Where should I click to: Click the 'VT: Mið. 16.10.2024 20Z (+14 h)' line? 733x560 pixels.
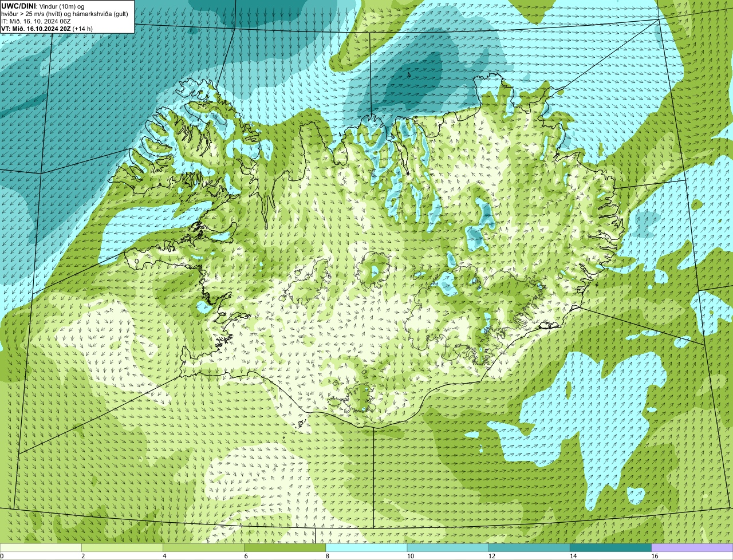[x=47, y=29]
